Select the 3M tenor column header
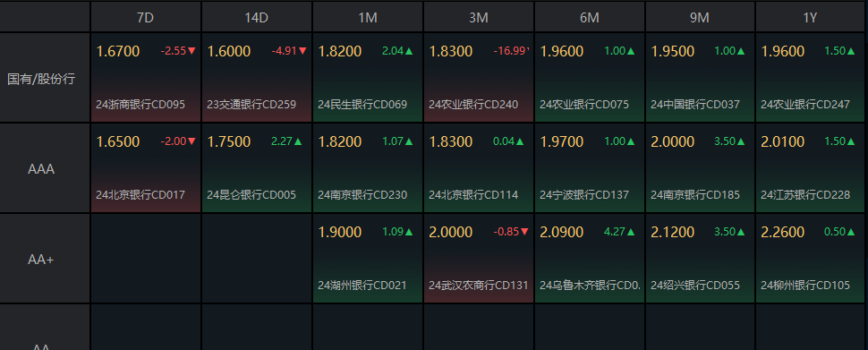This screenshot has width=868, height=350. [x=479, y=17]
